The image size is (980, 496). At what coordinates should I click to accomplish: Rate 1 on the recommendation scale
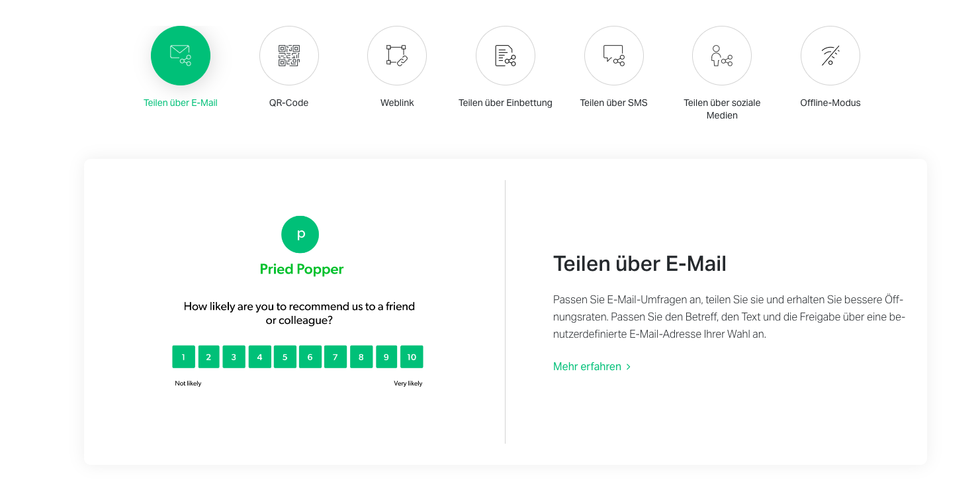183,357
